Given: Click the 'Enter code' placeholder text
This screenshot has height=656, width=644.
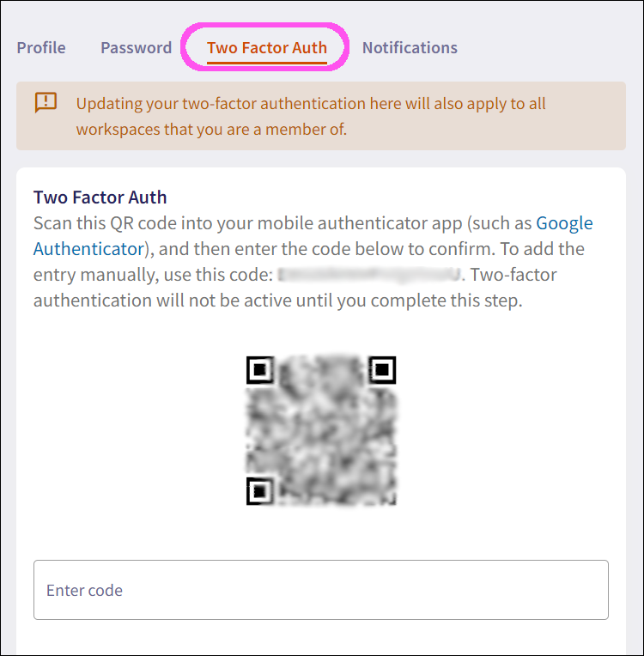Looking at the screenshot, I should tap(84, 590).
